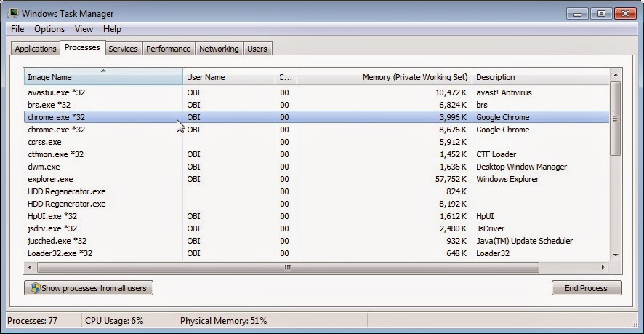This screenshot has width=644, height=334.
Task: Sort by Image Name column header
Action: [103, 77]
